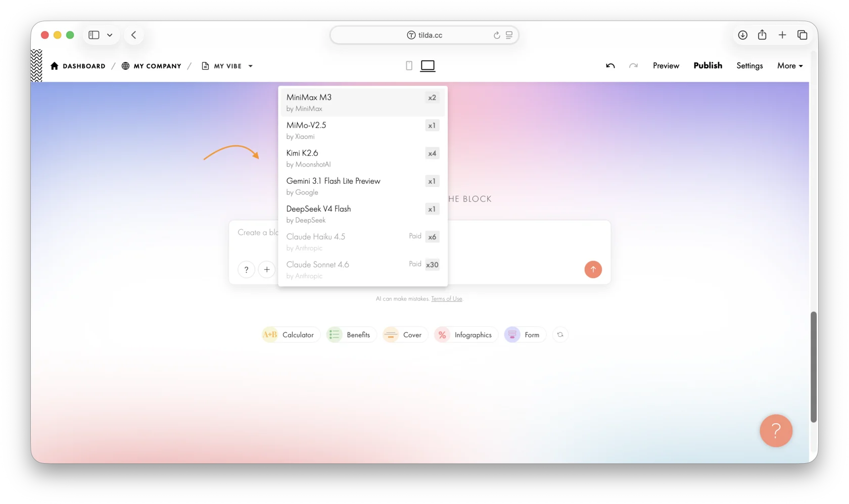Choose Gemini 3.1 Flash Lite Preview
849x504 pixels.
point(363,186)
